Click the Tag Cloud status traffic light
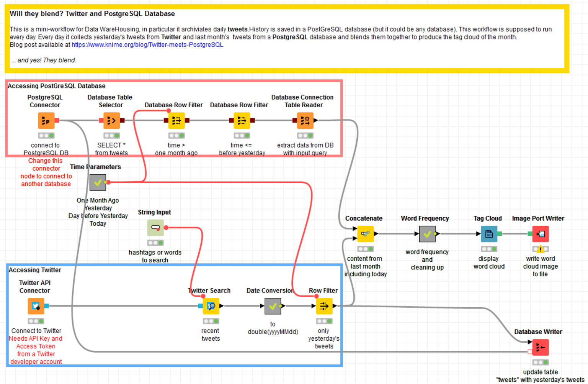Viewport: 588px width, 384px height. click(489, 249)
